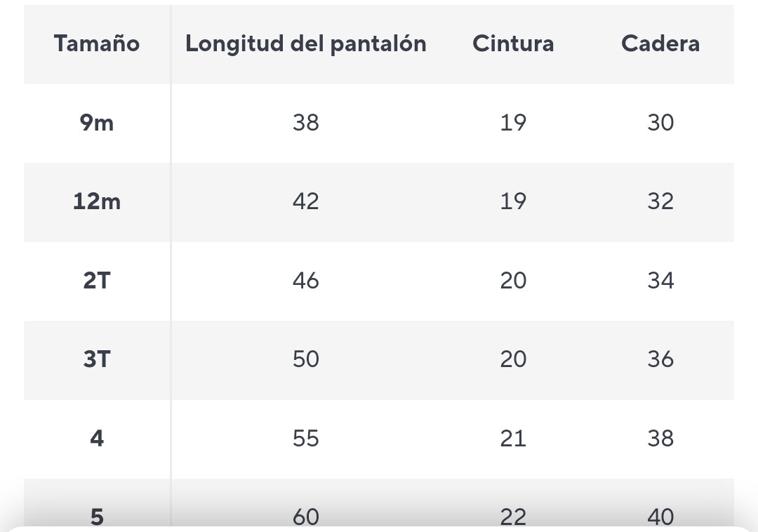Click pant length value 55 for size 4

(x=305, y=439)
